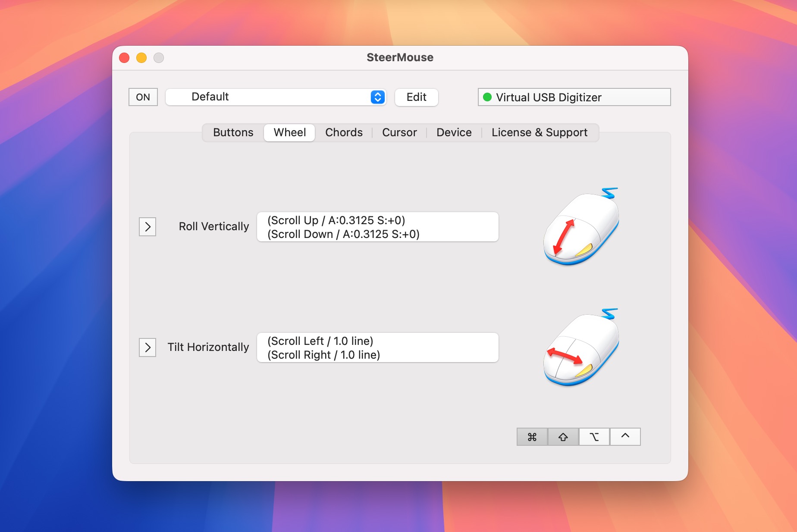
Task: Minimize the SteerMouse window
Action: [x=141, y=58]
